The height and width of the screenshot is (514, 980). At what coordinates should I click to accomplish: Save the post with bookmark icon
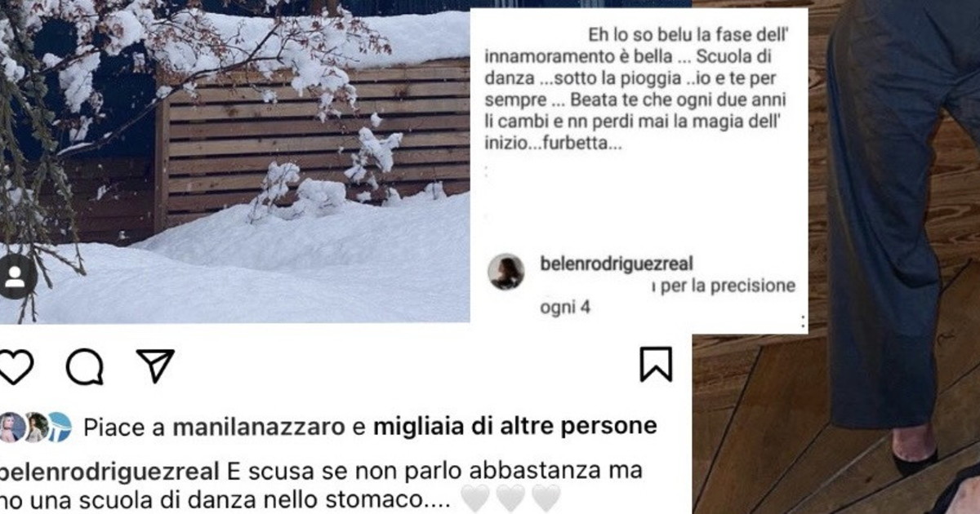(656, 365)
